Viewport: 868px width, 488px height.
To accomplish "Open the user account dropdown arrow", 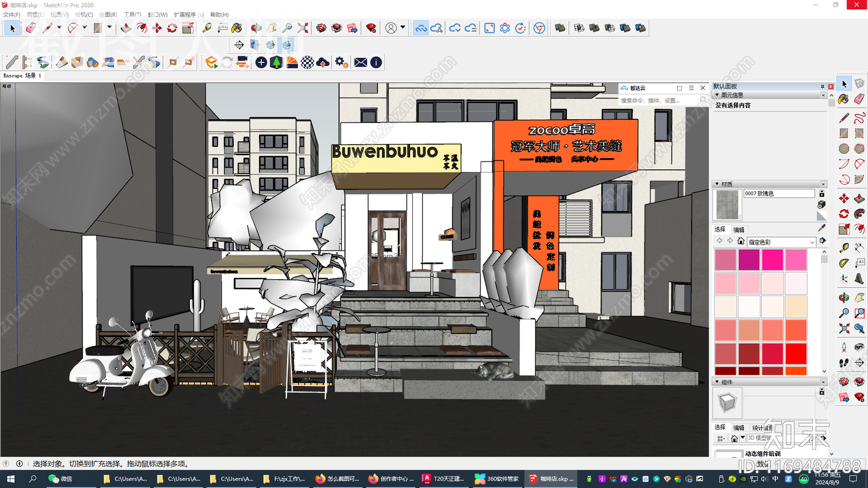I will [x=403, y=28].
